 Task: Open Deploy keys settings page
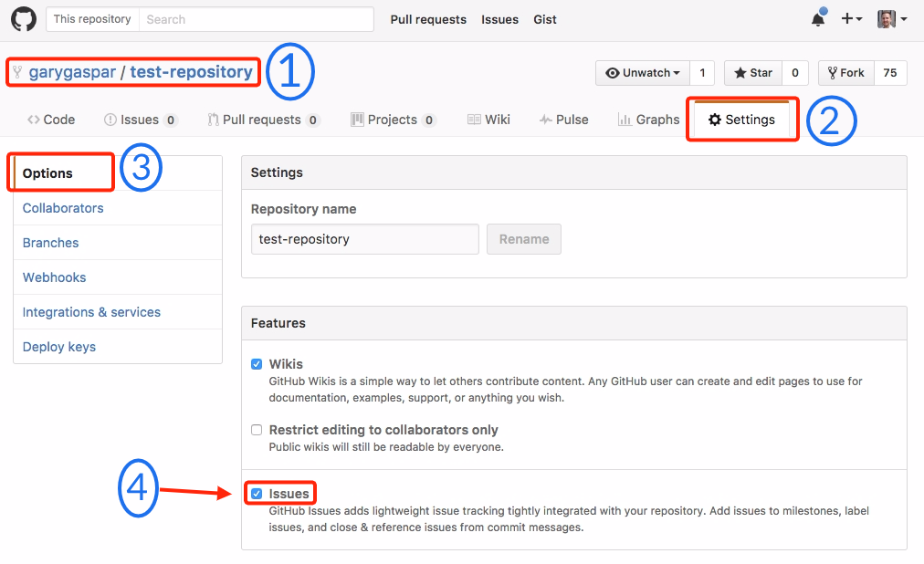point(118,347)
